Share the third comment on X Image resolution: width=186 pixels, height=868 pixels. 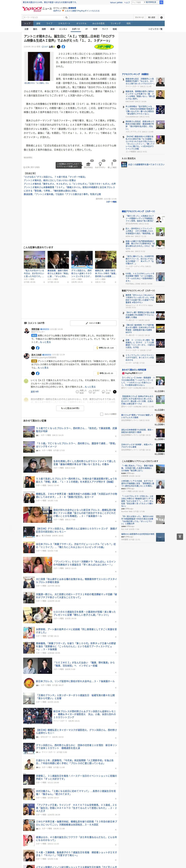pos(114,392)
